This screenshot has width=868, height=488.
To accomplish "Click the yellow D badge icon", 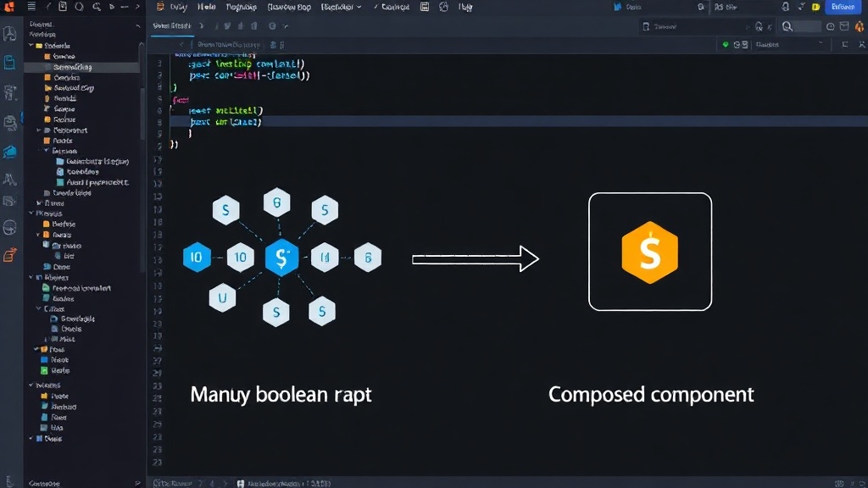I will 815,7.
